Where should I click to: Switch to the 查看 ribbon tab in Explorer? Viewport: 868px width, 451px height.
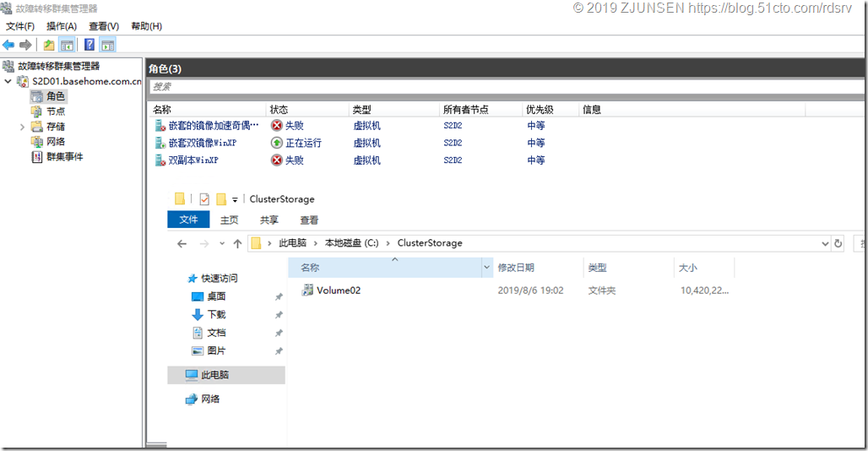click(309, 220)
